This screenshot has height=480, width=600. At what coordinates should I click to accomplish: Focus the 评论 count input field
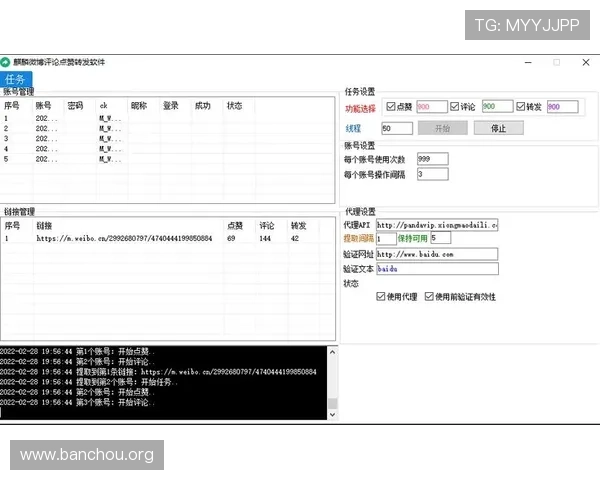point(497,107)
